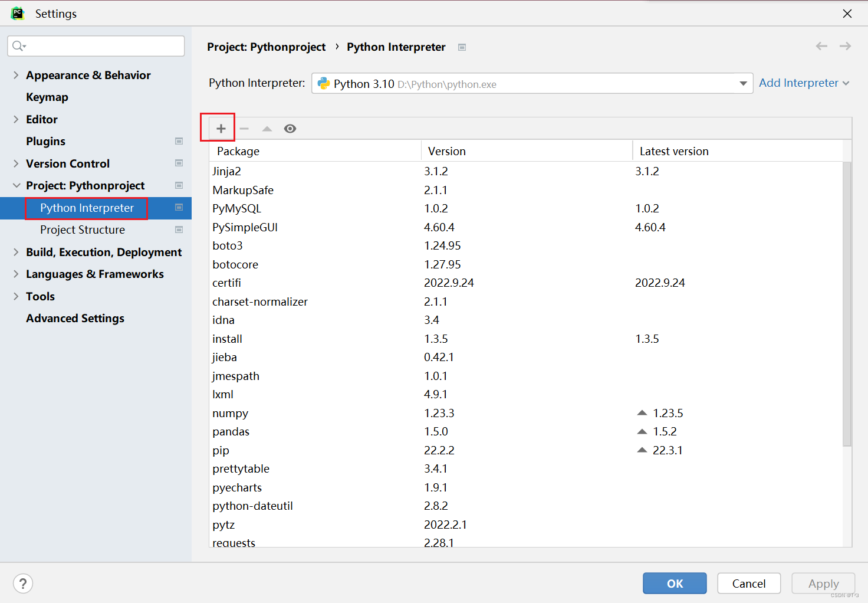Open the Appearance & Behavior label

click(x=88, y=75)
